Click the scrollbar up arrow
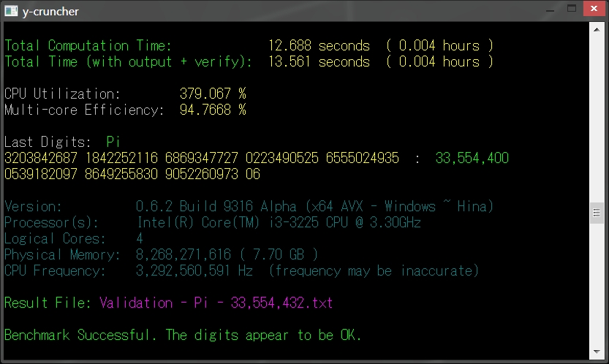 tap(597, 29)
